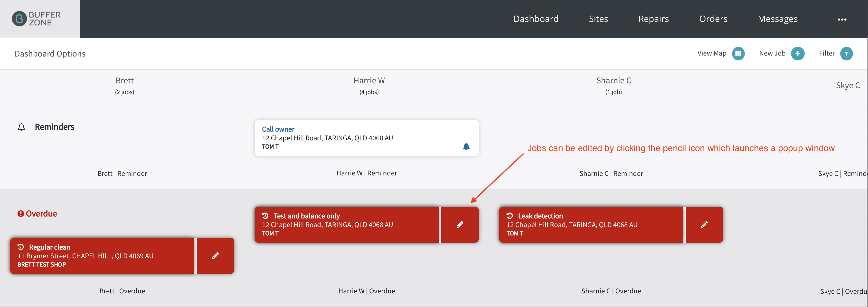868x307 pixels.
Task: Edit Regular clean job pencil icon
Action: point(215,256)
